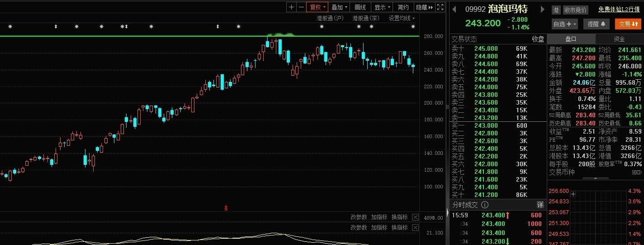Screen dimensions: 644x245
Task: Click 改参数 in the 4890.00 indicator row
Action: tap(359, 217)
